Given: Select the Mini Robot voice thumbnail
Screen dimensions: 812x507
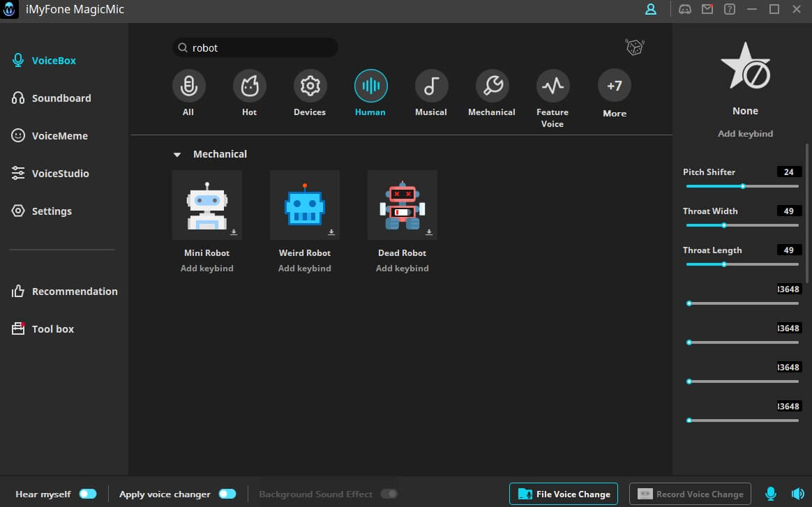Looking at the screenshot, I should (207, 205).
